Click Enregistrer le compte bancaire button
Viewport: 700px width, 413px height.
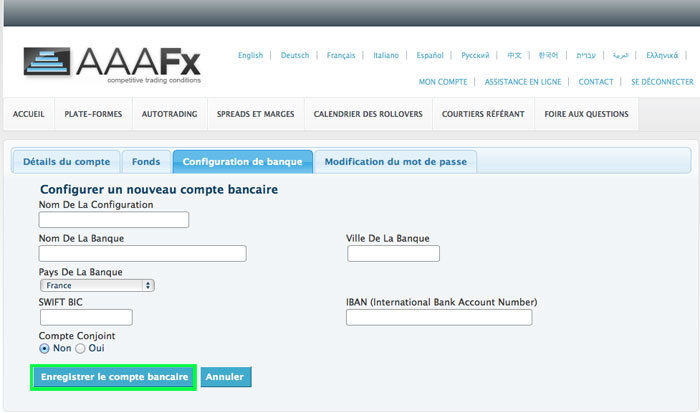114,377
